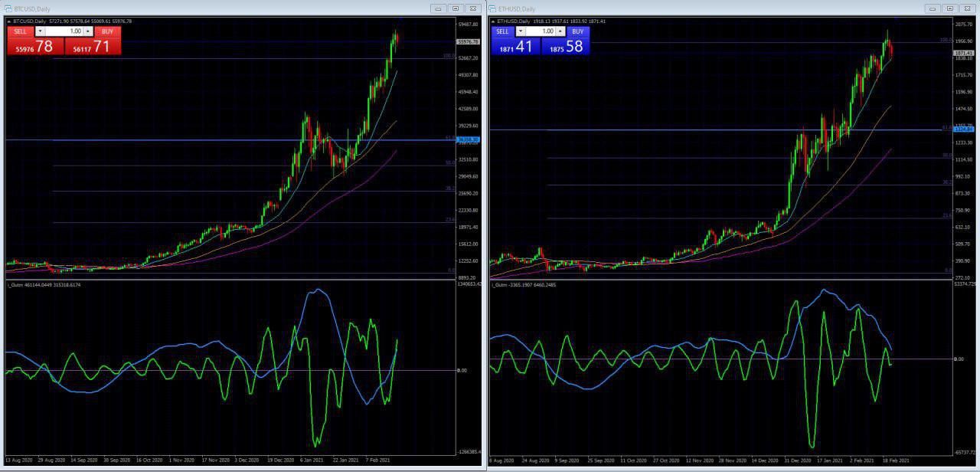Click the 0.00 level label in BTCUSD indicator
980x472 pixels.
point(462,370)
